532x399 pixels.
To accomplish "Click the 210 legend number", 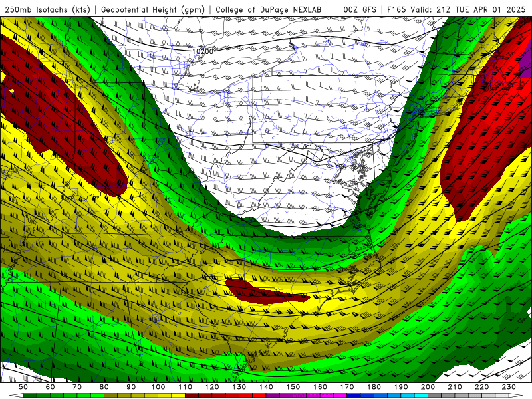I will [455, 387].
